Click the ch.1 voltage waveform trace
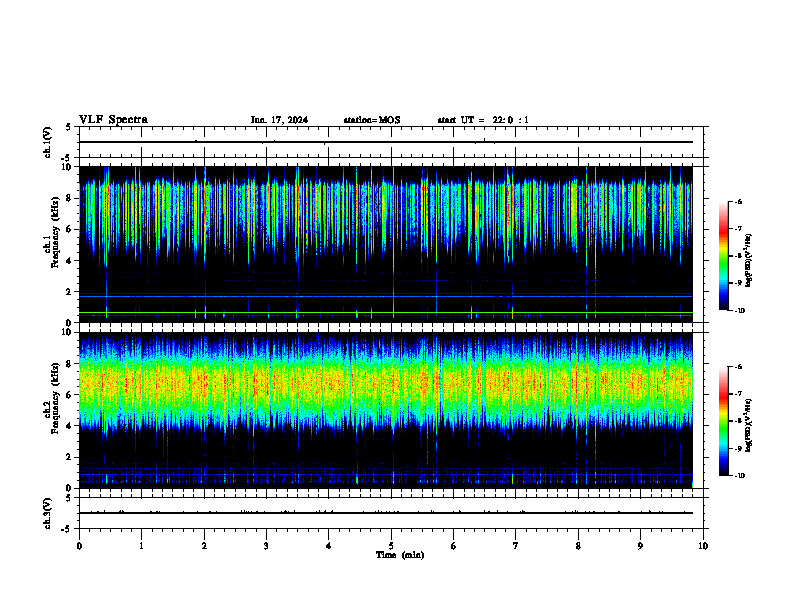The image size is (792, 612). coord(386,142)
